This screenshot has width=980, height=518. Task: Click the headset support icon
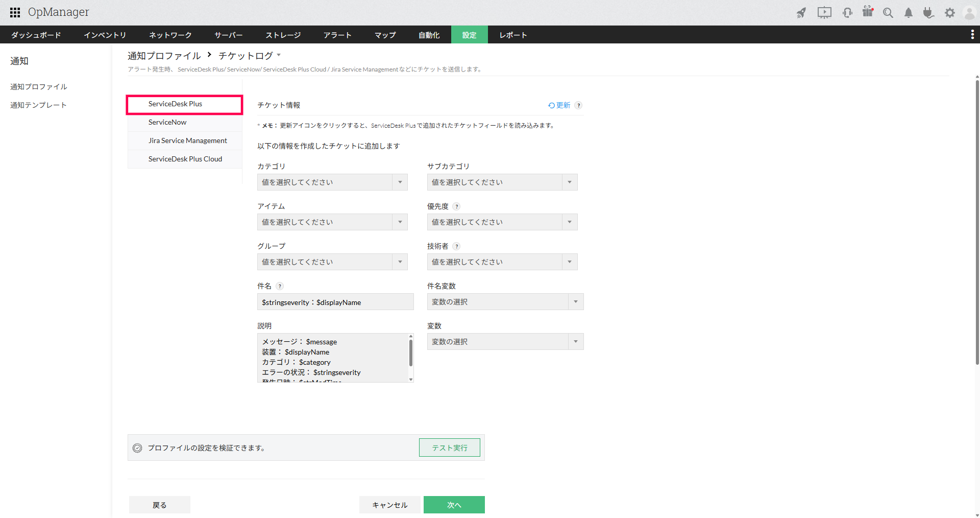click(x=847, y=13)
